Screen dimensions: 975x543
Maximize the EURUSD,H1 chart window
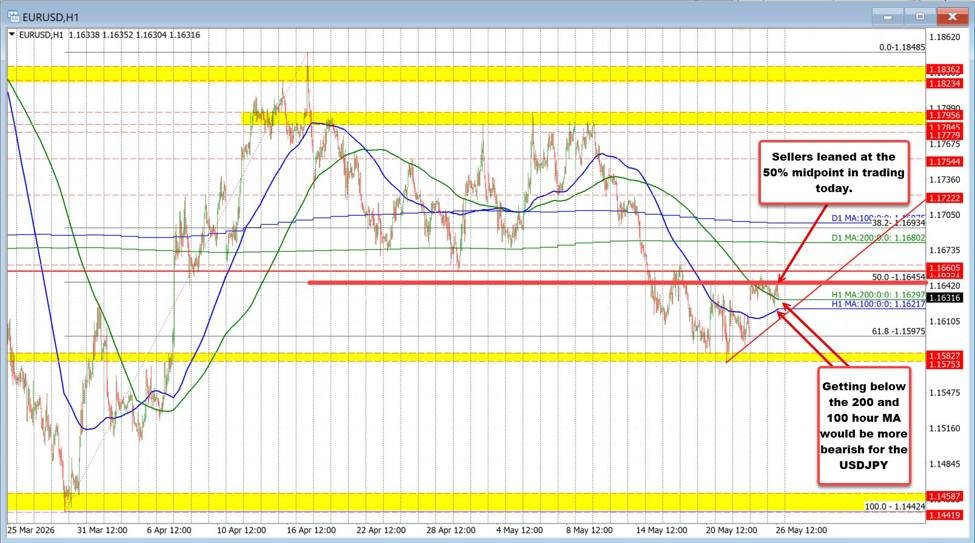(x=919, y=16)
